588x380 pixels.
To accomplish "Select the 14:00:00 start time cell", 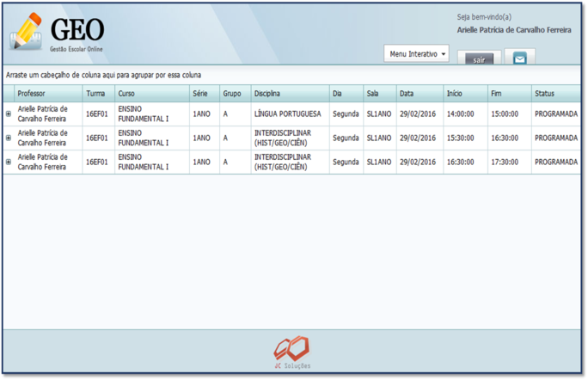I will (x=466, y=114).
